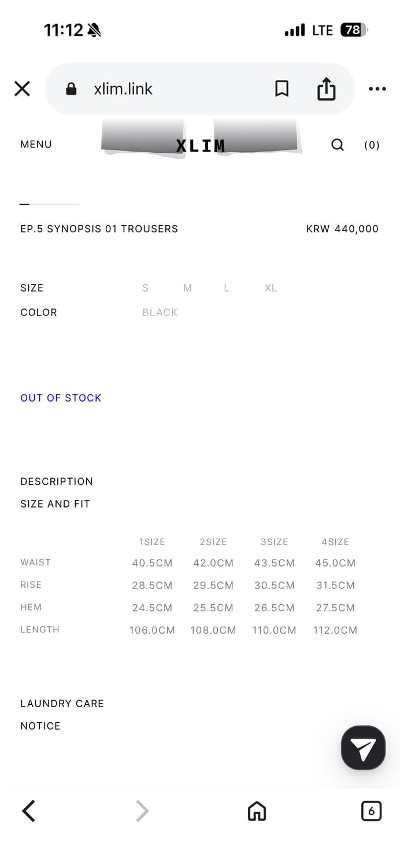Tap the xlim.link address field
The height and width of the screenshot is (868, 400).
pos(168,89)
